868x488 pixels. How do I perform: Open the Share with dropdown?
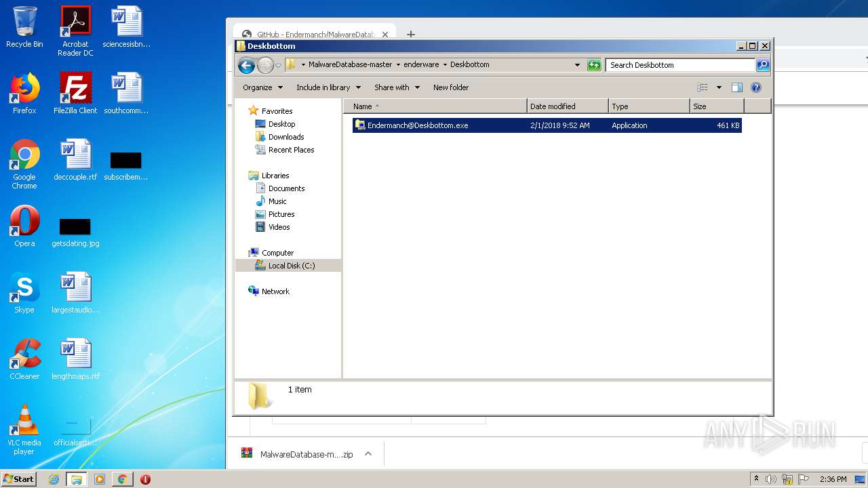pyautogui.click(x=397, y=87)
